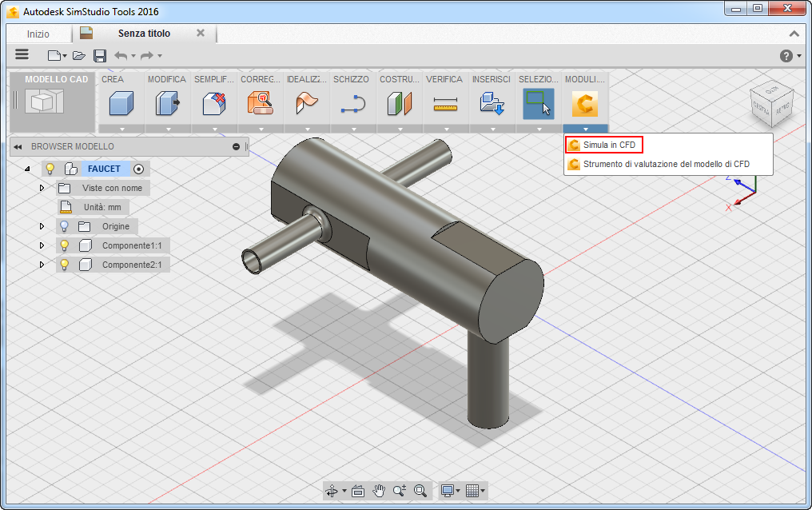Toggle the FAUCET activate radio button
The image size is (812, 510).
pyautogui.click(x=138, y=169)
